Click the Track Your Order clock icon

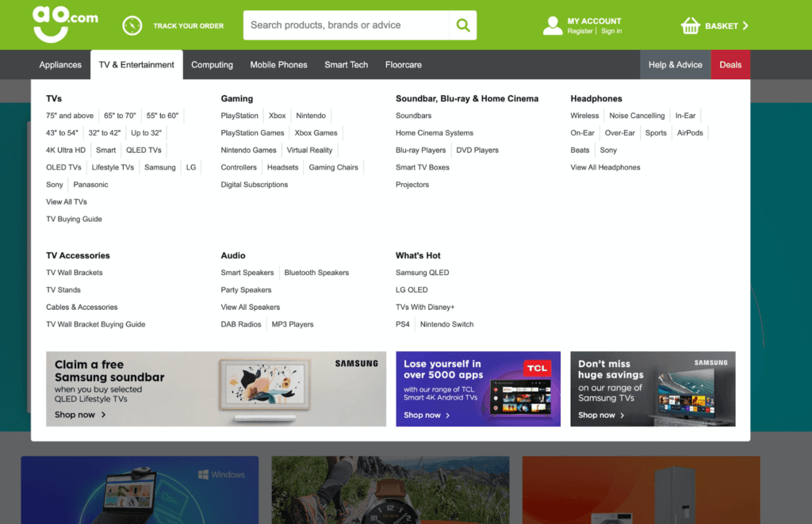[132, 25]
